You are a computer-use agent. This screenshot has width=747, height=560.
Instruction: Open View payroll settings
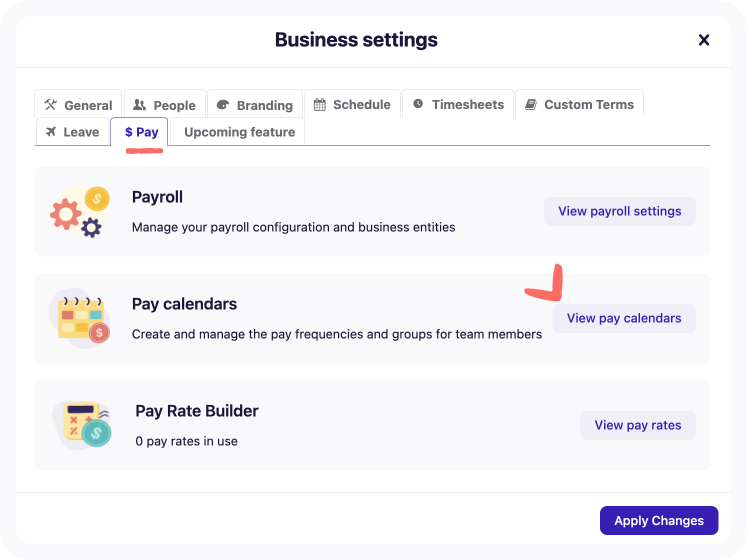619,211
